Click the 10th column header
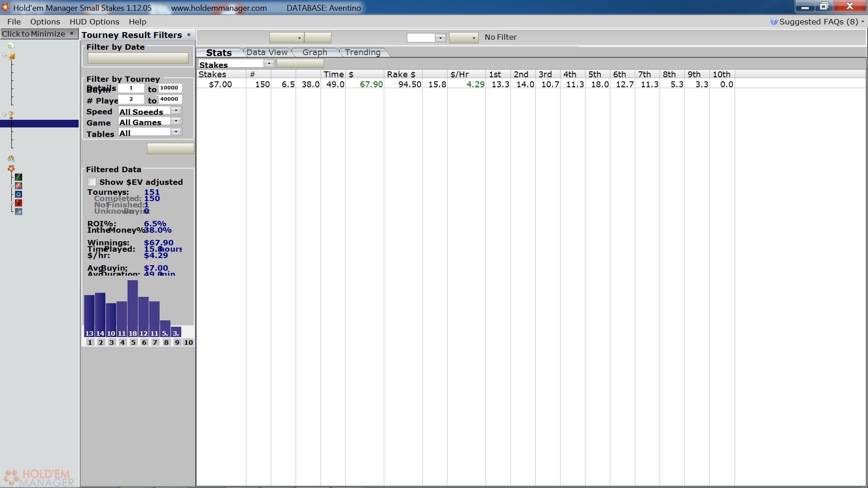The width and height of the screenshot is (868, 488). pos(722,75)
